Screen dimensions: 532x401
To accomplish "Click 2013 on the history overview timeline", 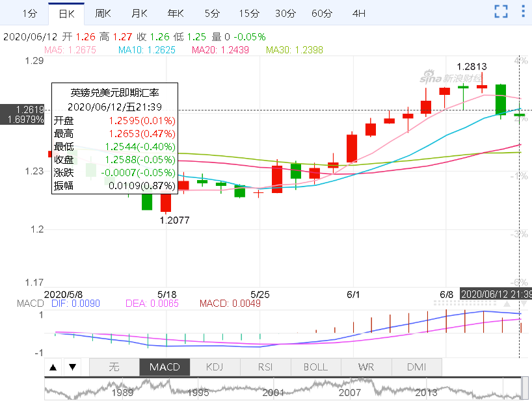I will click(426, 393).
